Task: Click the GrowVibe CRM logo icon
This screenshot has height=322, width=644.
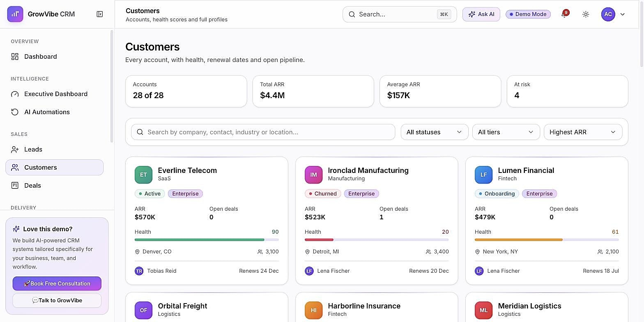Action: click(x=15, y=14)
